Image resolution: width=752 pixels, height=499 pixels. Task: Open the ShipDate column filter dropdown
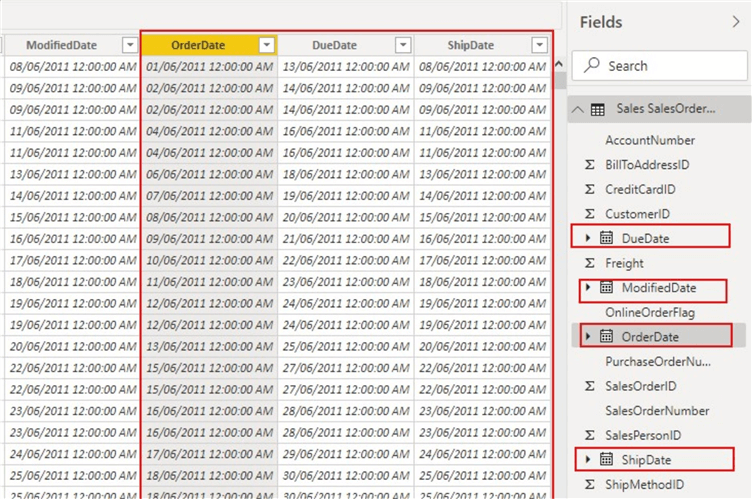click(540, 45)
